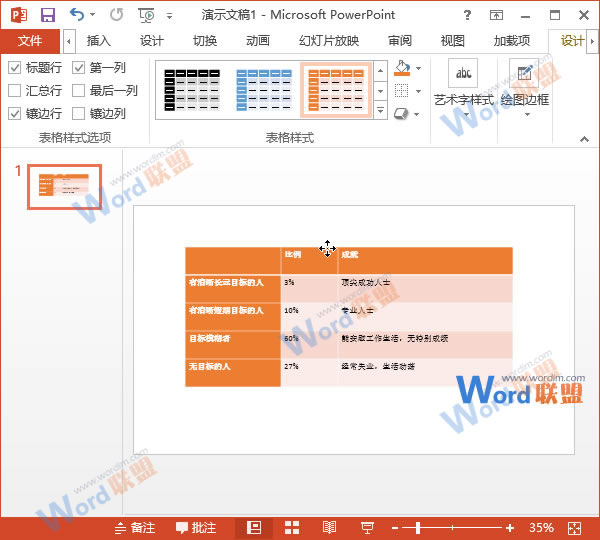
Task: Switch to the 切换 tab
Action: [205, 41]
